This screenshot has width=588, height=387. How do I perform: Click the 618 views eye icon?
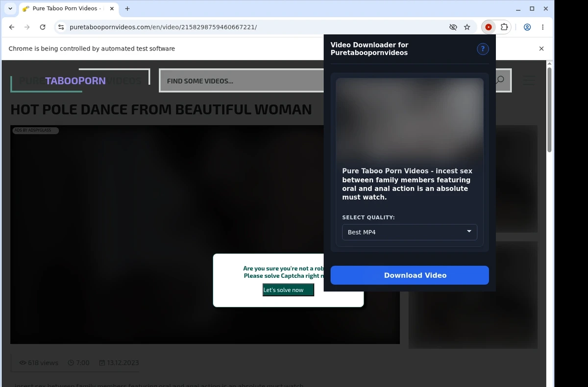23,363
